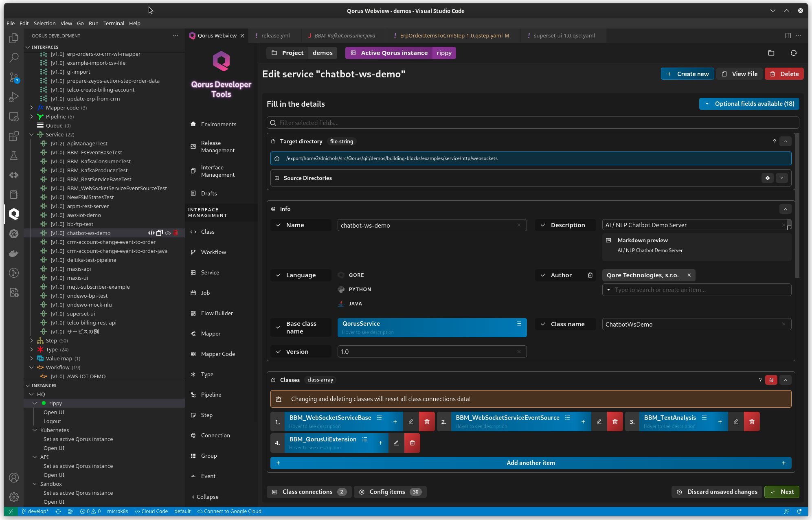Click the red Delete button
The width and height of the screenshot is (812, 520).
pyautogui.click(x=784, y=74)
